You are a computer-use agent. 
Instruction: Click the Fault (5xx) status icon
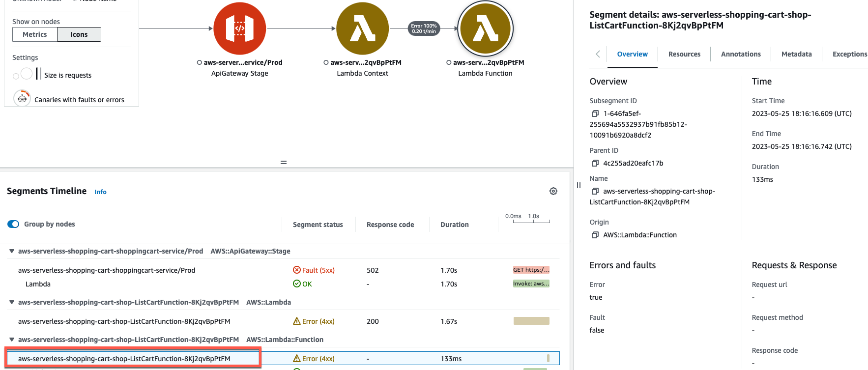[297, 270]
